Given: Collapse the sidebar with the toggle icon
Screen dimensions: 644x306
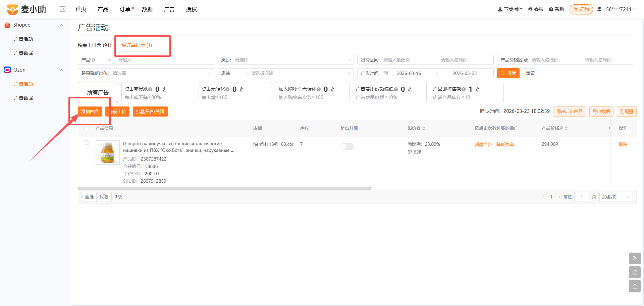Looking at the screenshot, I should point(63,9).
